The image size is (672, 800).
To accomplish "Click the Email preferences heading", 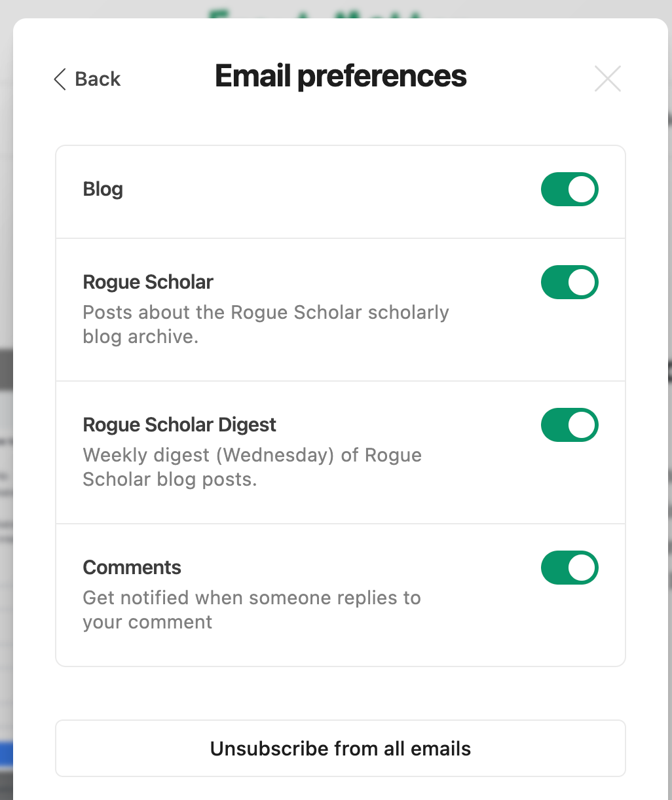I will (x=341, y=76).
